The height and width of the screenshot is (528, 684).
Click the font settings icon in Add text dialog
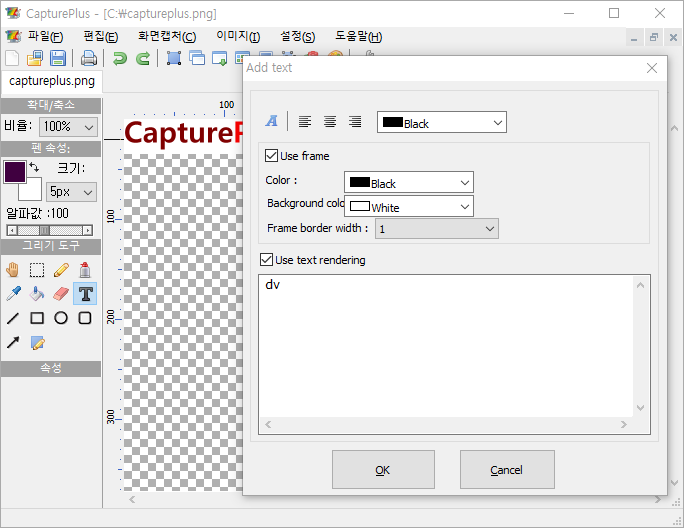[271, 122]
